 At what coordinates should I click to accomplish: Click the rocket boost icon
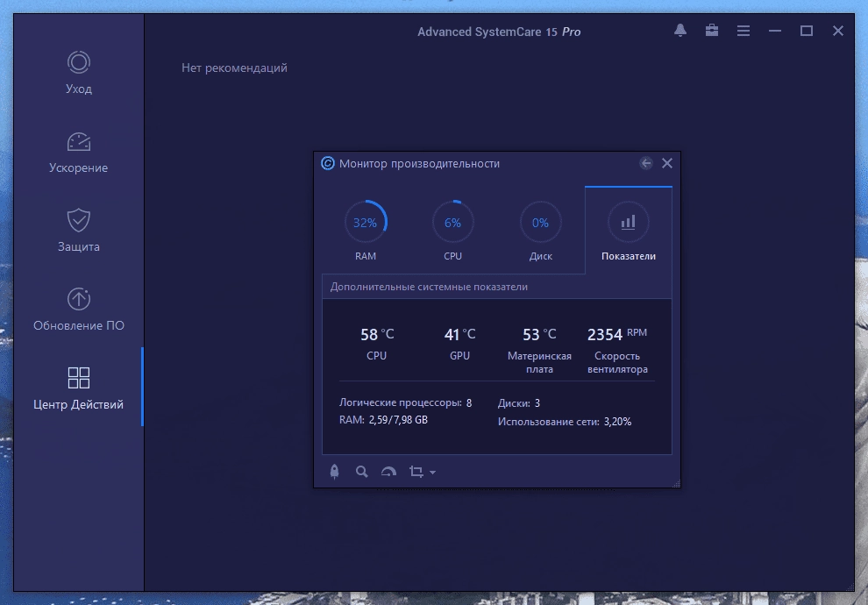pyautogui.click(x=334, y=472)
